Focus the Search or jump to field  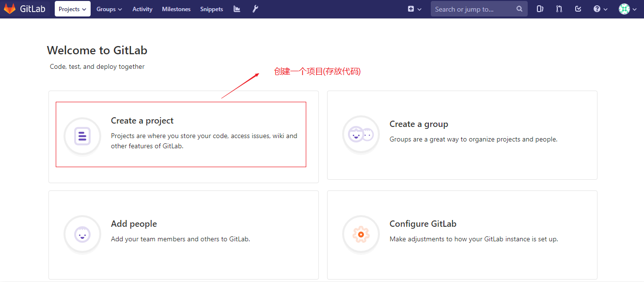pos(479,9)
